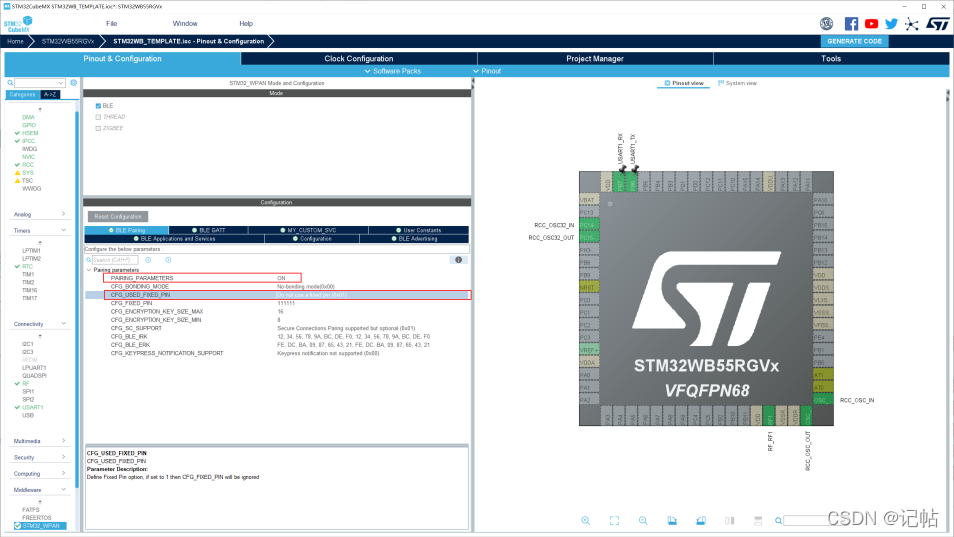Screen dimensions: 954x537
Task: Toggle the split-view layout icon
Action: coord(729,521)
